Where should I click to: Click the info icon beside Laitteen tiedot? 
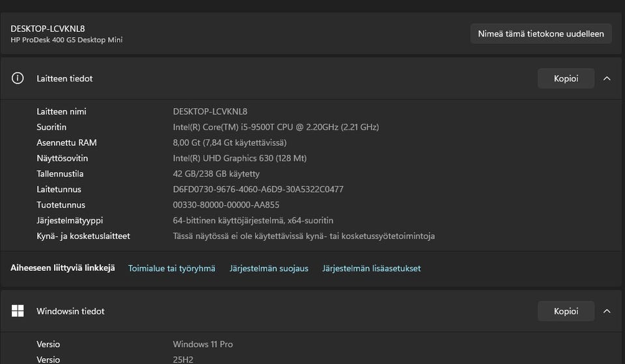(18, 78)
